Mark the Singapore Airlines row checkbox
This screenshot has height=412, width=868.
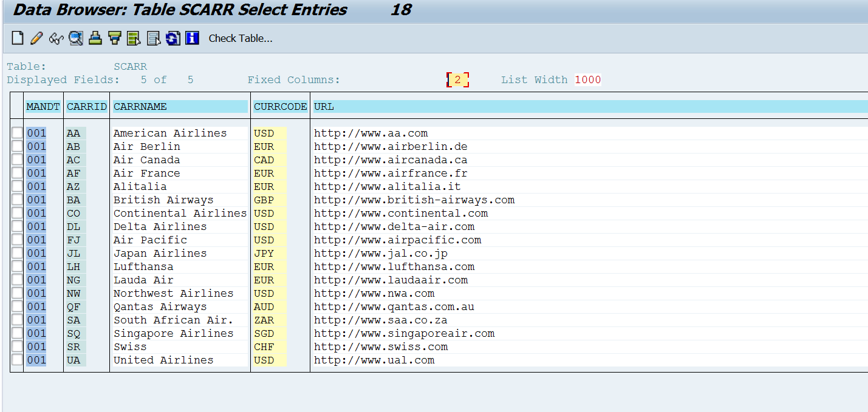(x=17, y=333)
